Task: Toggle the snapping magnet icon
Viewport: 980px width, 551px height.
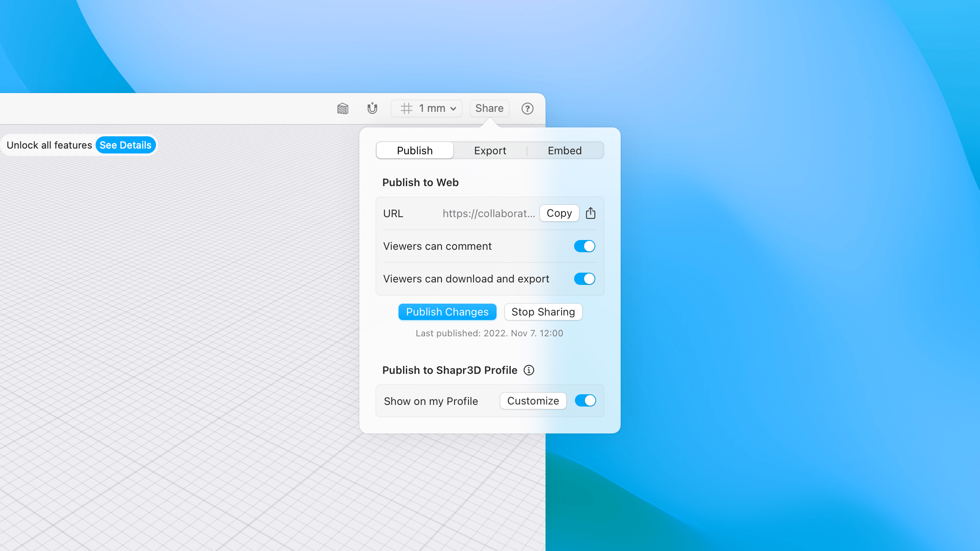Action: pos(372,108)
